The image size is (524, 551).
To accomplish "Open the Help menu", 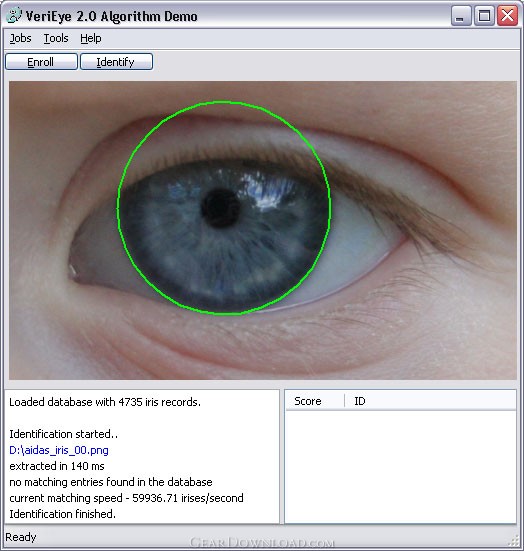I will point(91,38).
